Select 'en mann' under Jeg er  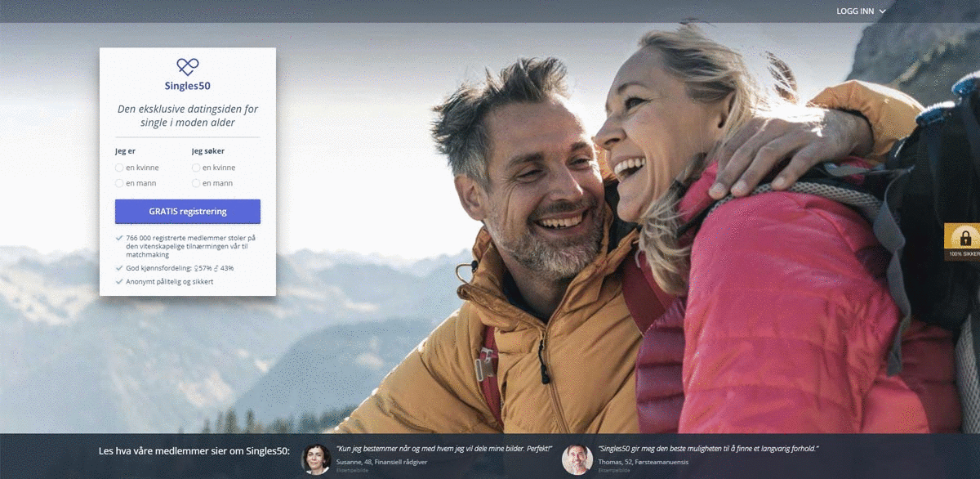point(119,183)
